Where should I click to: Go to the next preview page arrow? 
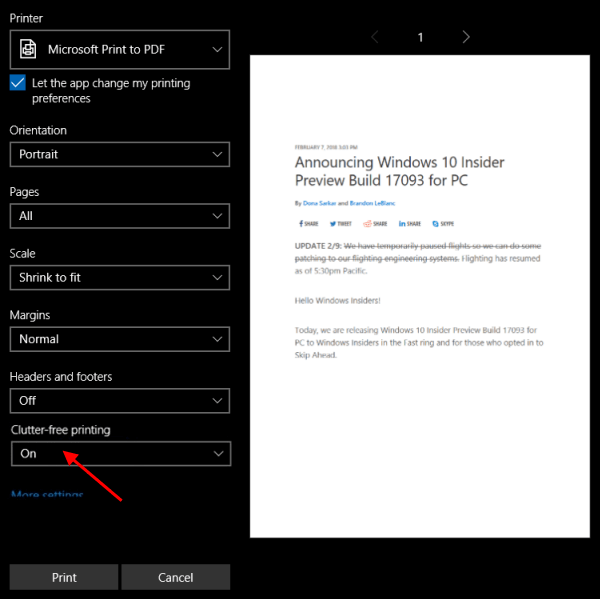click(466, 37)
